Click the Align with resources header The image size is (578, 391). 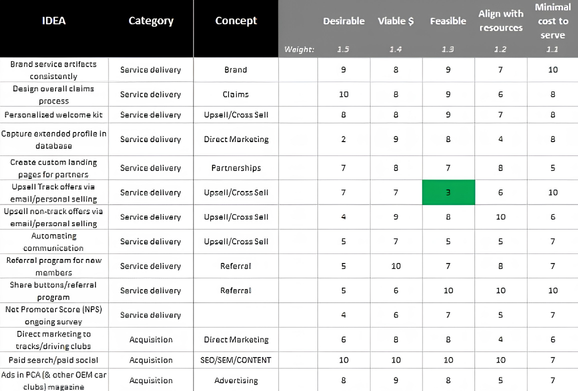pyautogui.click(x=501, y=21)
